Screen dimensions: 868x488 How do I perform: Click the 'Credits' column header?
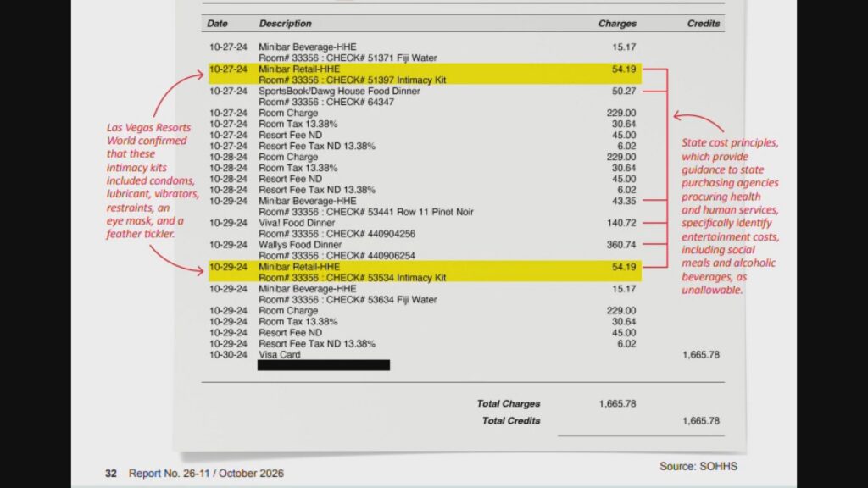(703, 24)
